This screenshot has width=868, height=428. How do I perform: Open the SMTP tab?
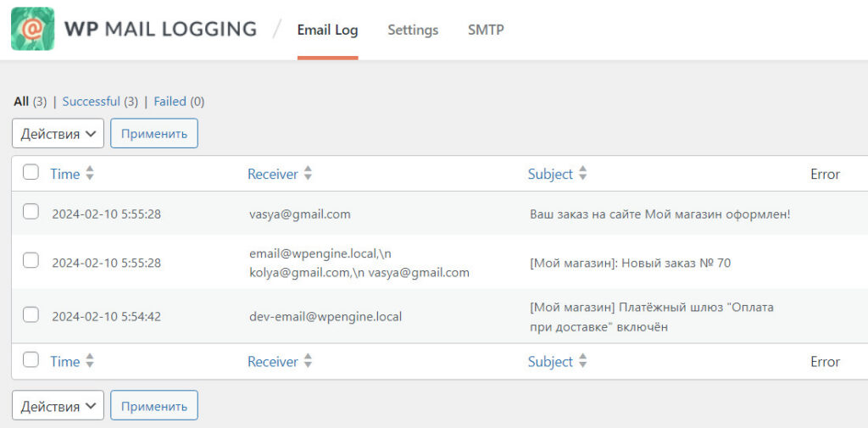(x=486, y=30)
